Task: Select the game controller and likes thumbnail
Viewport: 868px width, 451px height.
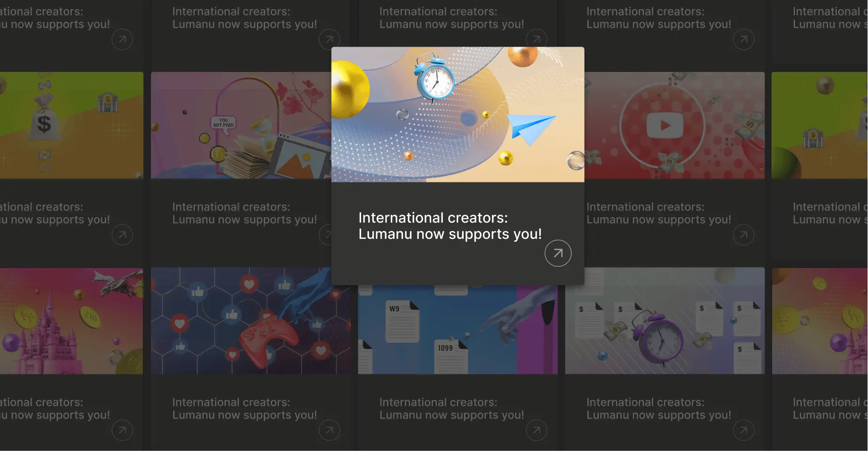Action: click(x=251, y=321)
